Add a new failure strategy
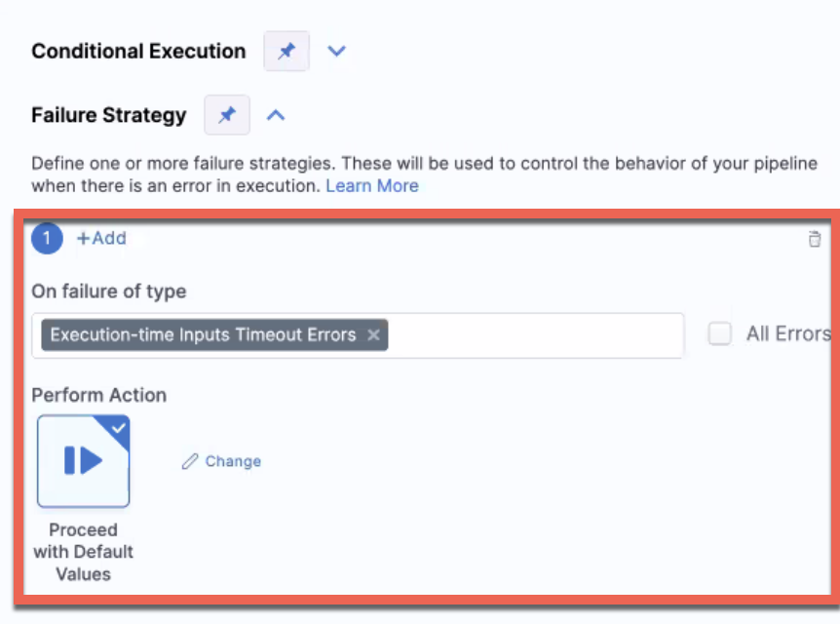Screen dimensions: 840x624 [x=101, y=238]
